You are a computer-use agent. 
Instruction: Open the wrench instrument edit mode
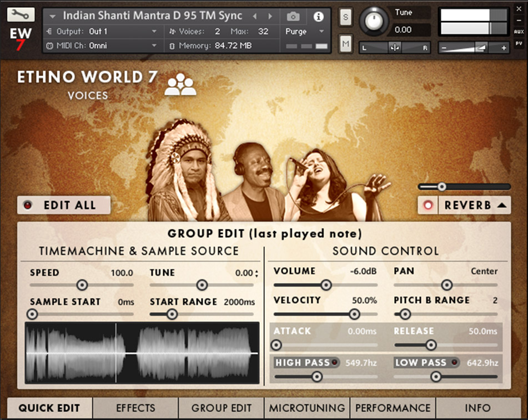pos(21,14)
